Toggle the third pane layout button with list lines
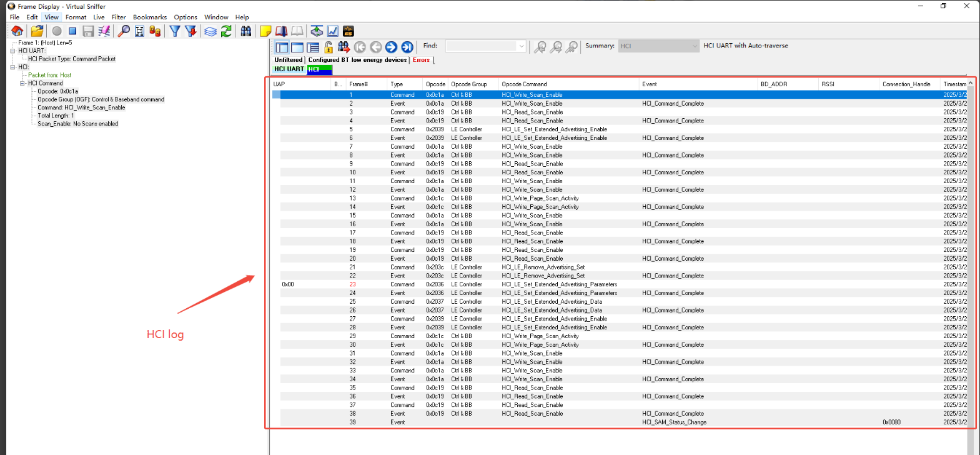980x455 pixels. (x=313, y=47)
